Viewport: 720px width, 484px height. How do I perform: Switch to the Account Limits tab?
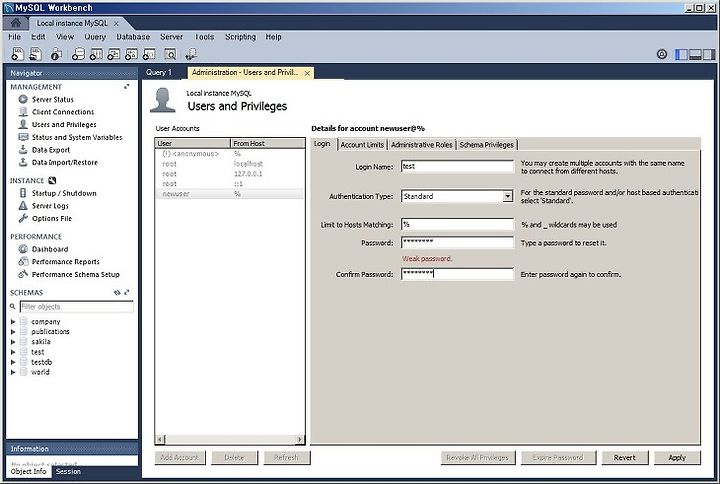362,145
